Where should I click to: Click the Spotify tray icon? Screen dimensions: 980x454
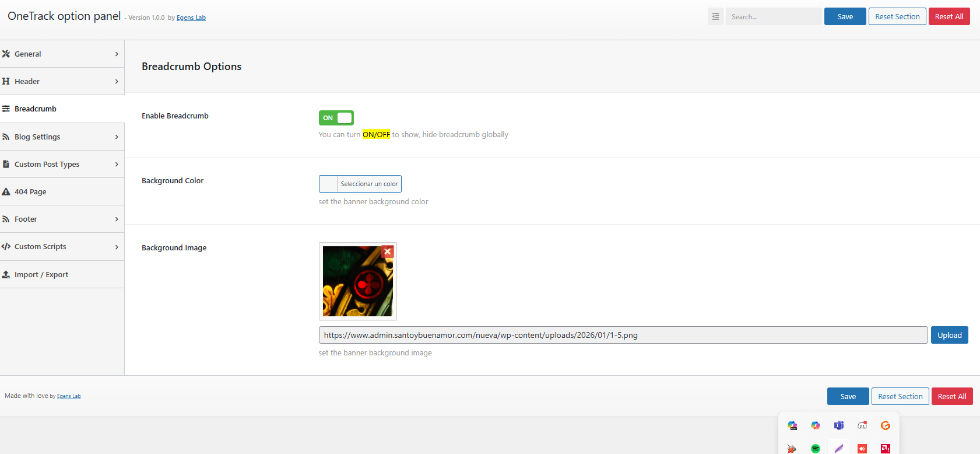tap(815, 448)
